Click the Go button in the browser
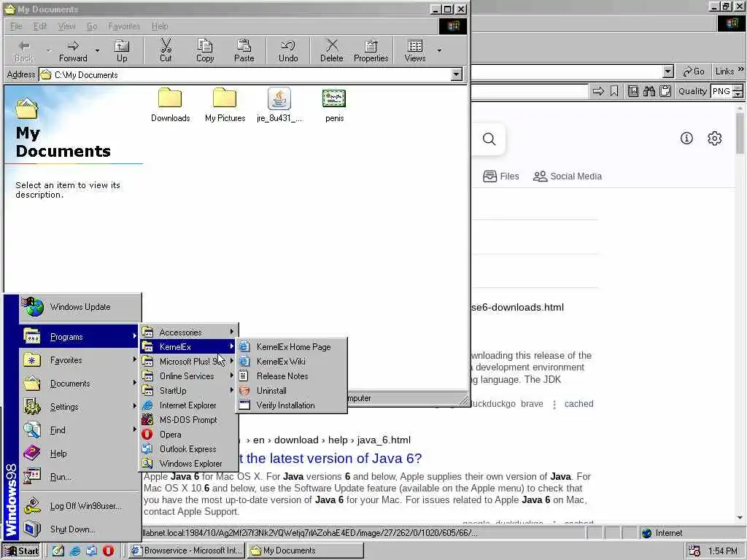Image resolution: width=747 pixels, height=560 pixels. [x=693, y=71]
